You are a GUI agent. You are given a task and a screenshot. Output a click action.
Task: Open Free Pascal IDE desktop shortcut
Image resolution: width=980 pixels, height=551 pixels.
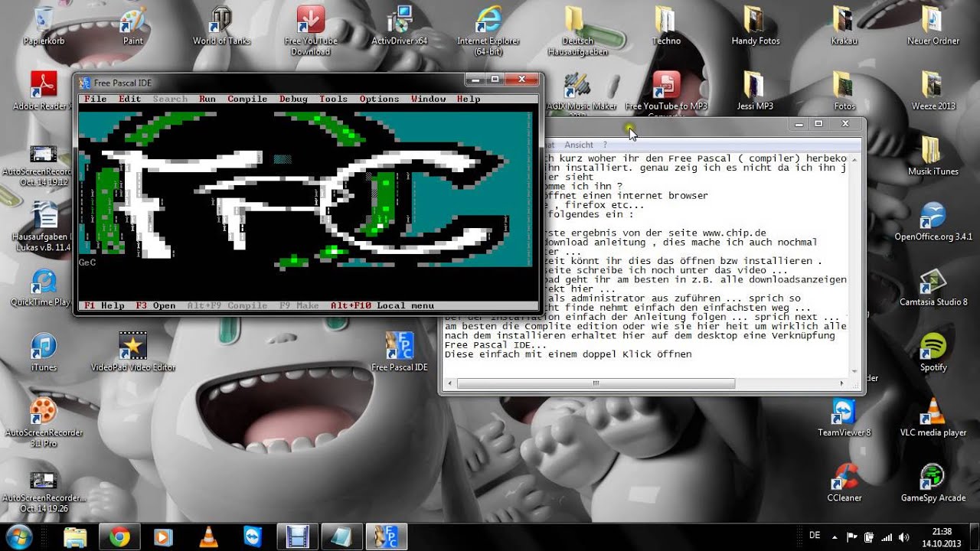pyautogui.click(x=400, y=352)
